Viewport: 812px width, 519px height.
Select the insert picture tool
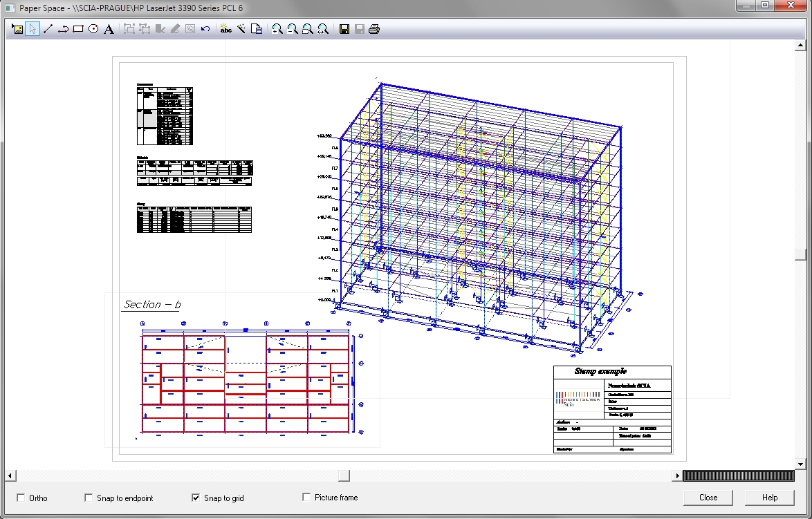[x=17, y=29]
